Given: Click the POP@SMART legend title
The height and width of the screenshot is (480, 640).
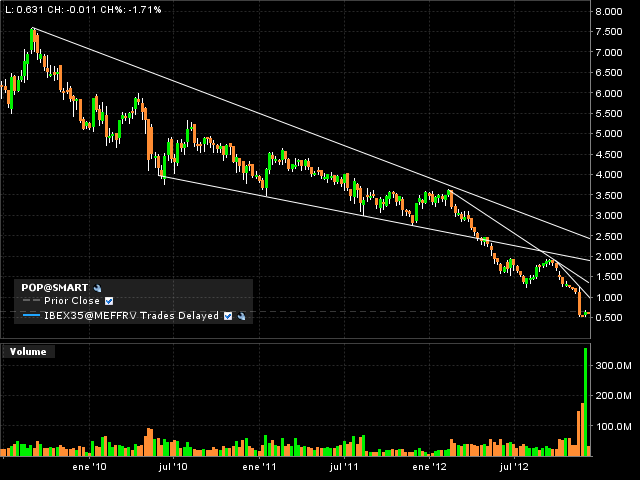Looking at the screenshot, I should tap(55, 288).
